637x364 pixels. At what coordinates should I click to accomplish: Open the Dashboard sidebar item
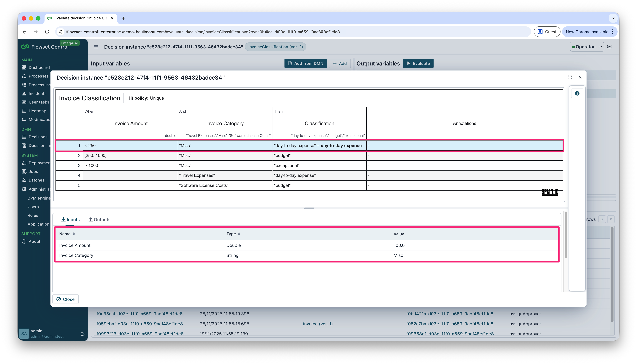click(x=36, y=68)
